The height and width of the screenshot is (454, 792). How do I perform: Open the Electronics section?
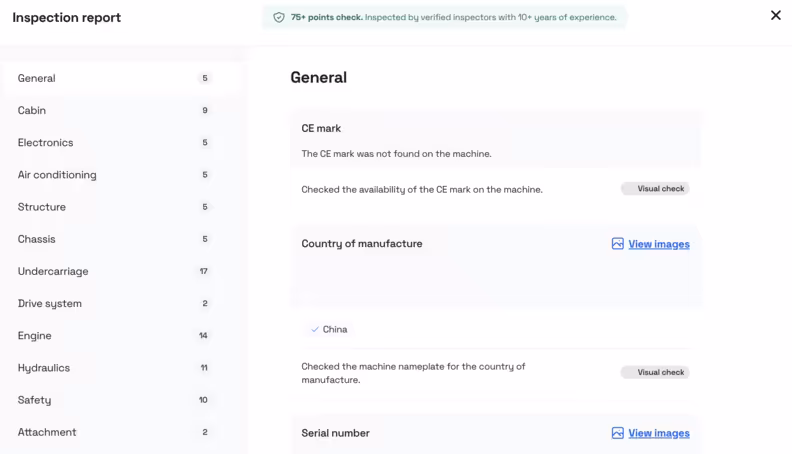coord(45,143)
